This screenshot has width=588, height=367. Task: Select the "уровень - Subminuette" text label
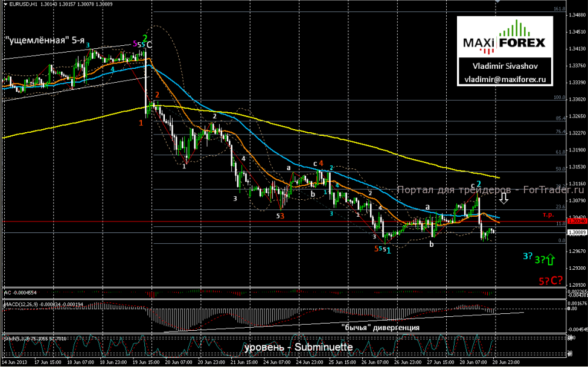pyautogui.click(x=298, y=348)
